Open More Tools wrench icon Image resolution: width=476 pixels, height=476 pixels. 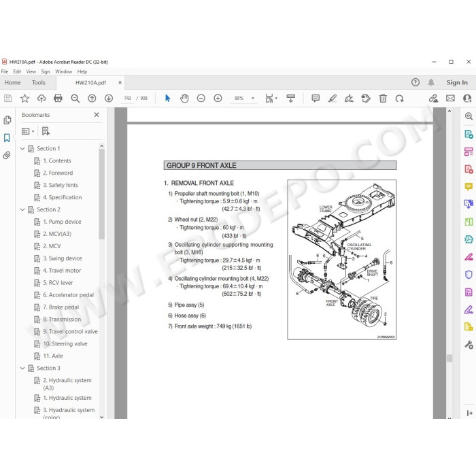[x=469, y=345]
